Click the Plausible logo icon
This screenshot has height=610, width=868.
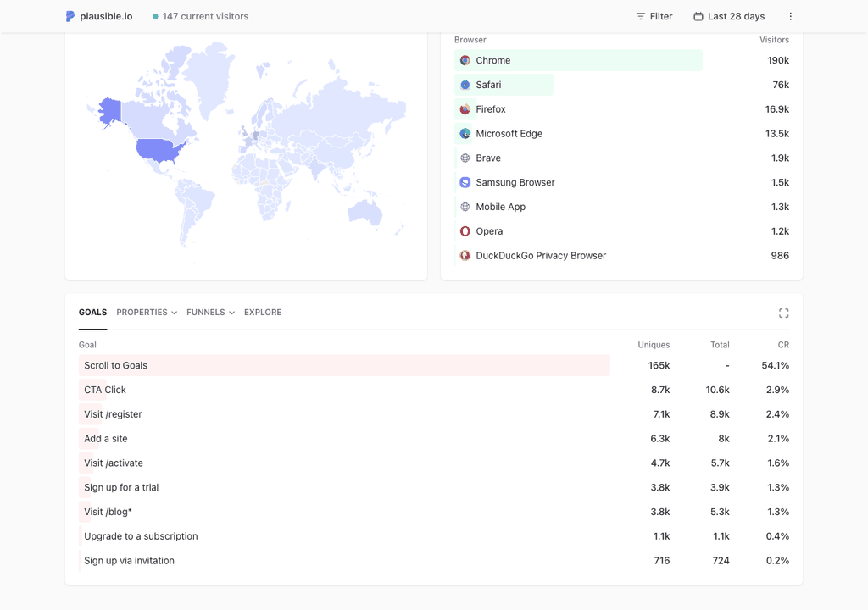click(70, 16)
